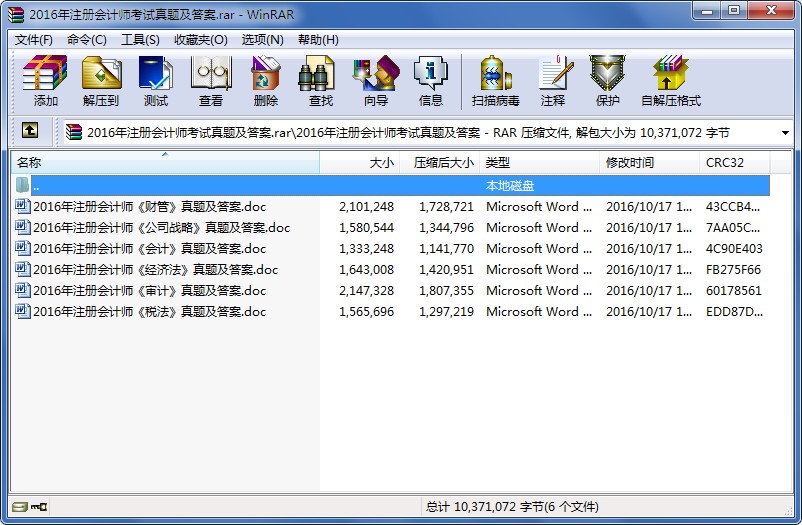Click the 添加 (Add) toolbar icon
The height and width of the screenshot is (525, 802).
(45, 80)
